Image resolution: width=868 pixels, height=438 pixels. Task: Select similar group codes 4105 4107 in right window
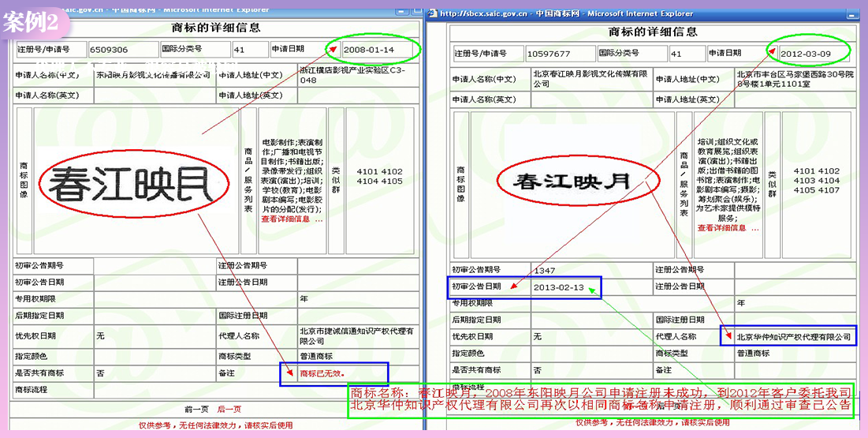(x=817, y=190)
